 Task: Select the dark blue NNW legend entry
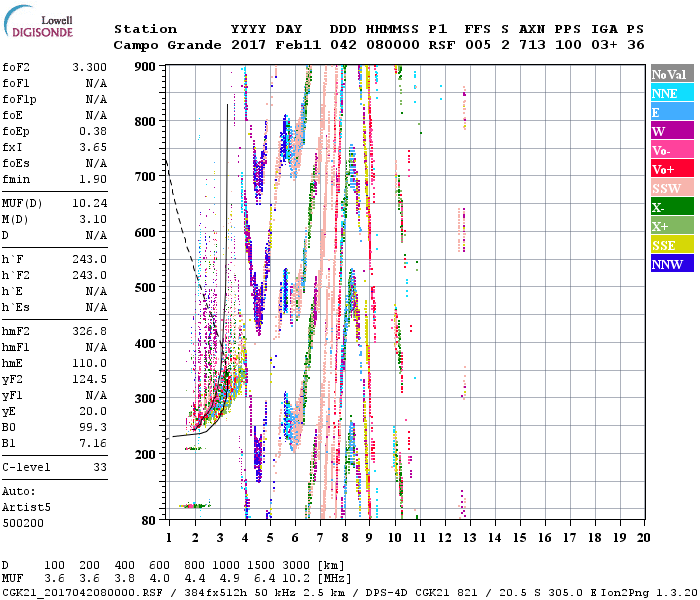[670, 264]
